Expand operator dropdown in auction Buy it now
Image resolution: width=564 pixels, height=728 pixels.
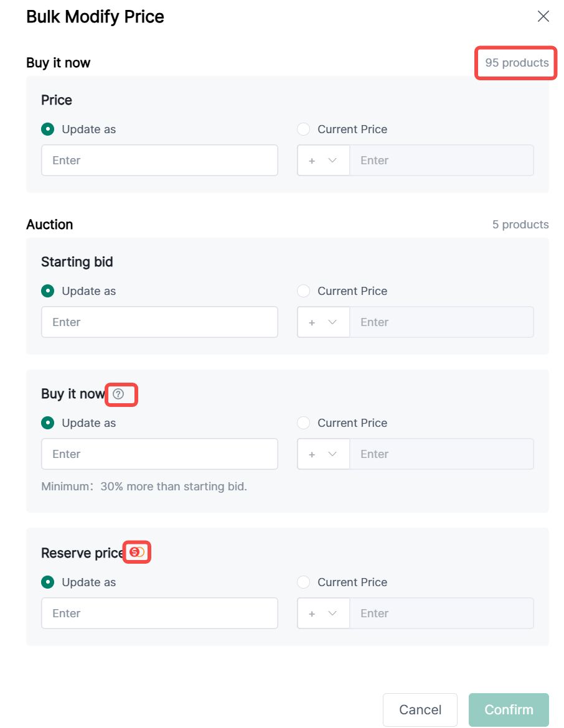[x=323, y=454]
